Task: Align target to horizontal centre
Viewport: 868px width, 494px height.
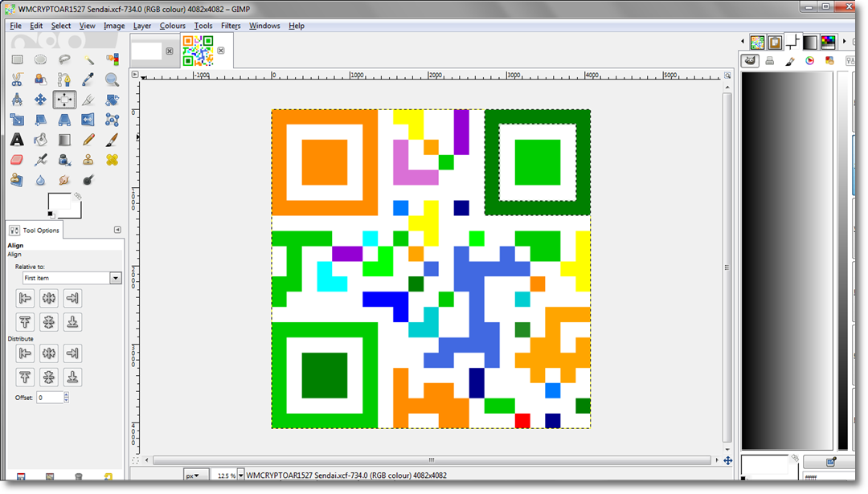Action: click(49, 298)
